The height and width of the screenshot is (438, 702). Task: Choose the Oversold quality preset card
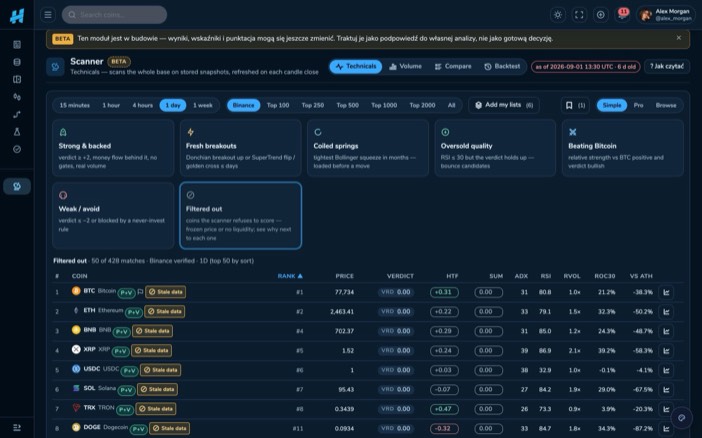tap(495, 148)
